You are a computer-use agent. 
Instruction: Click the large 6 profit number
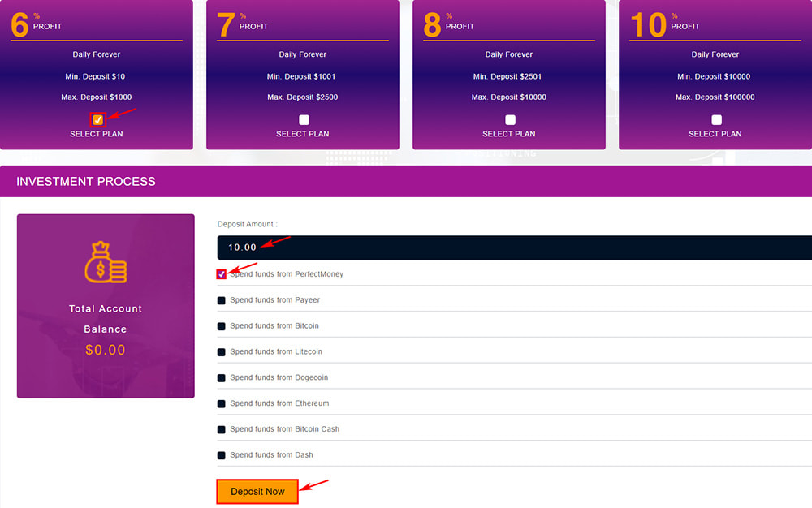pyautogui.click(x=19, y=25)
